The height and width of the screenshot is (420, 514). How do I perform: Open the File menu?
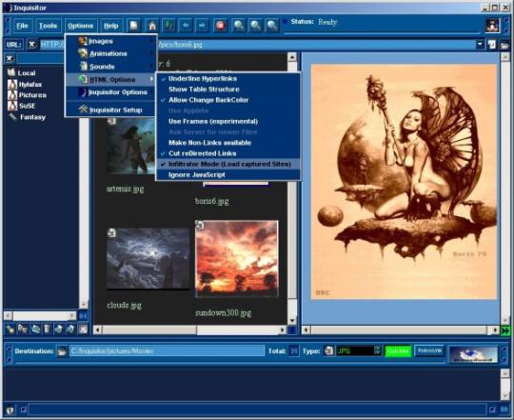click(22, 26)
